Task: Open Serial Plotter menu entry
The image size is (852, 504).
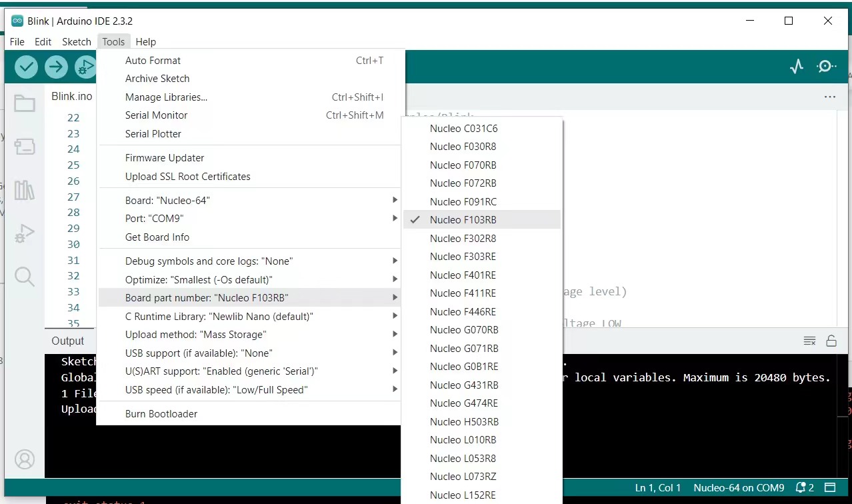Action: click(x=250, y=134)
